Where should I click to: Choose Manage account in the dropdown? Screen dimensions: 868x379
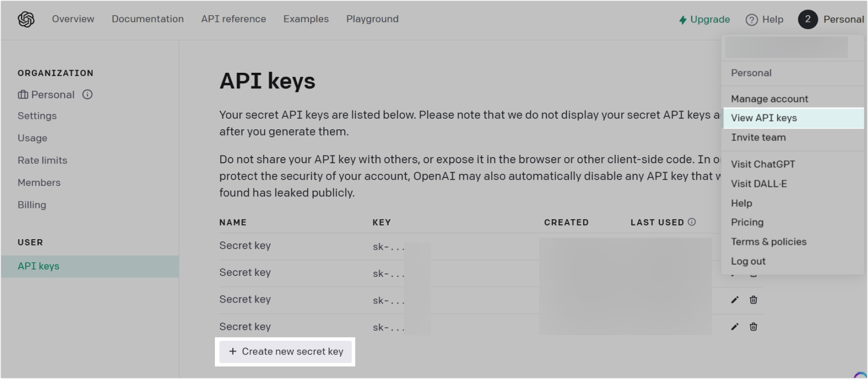(769, 99)
